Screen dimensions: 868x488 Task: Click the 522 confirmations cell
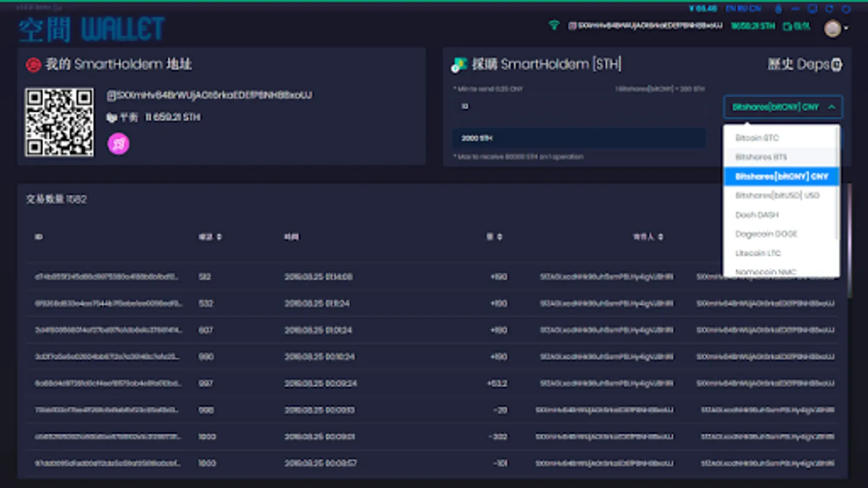[205, 277]
